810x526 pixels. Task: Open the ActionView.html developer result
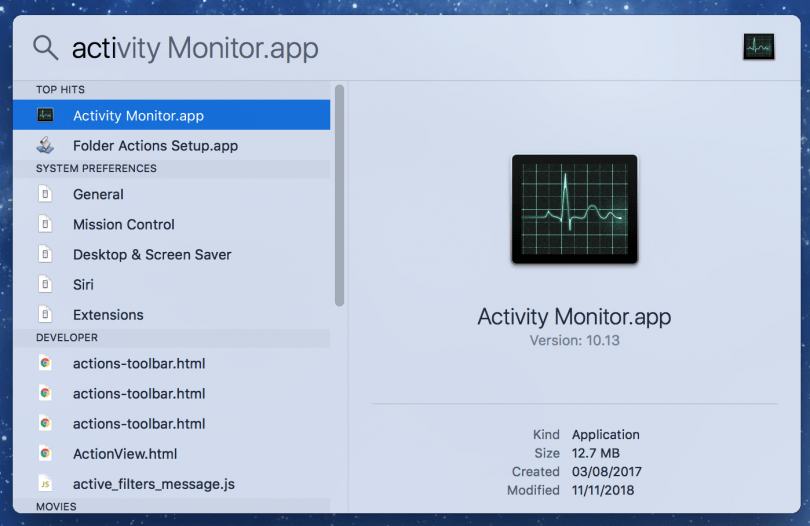coord(172,453)
